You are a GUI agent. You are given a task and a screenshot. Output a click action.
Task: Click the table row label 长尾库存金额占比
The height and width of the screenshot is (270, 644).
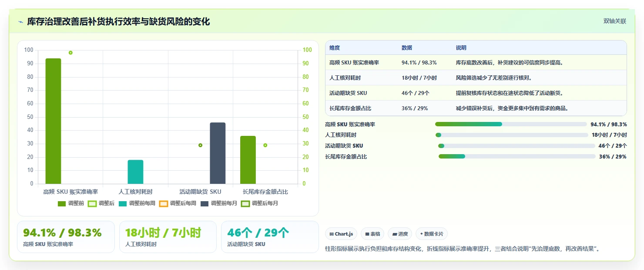[350, 108]
